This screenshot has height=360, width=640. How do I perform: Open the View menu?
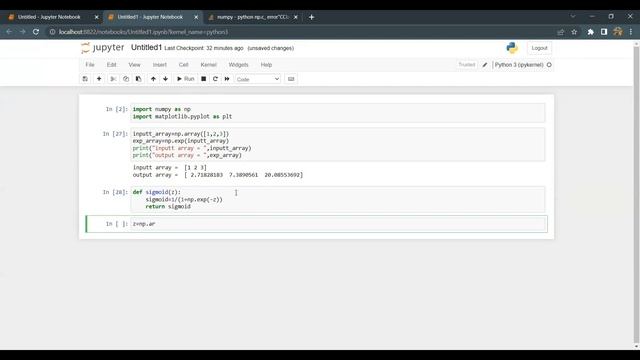[x=134, y=64]
